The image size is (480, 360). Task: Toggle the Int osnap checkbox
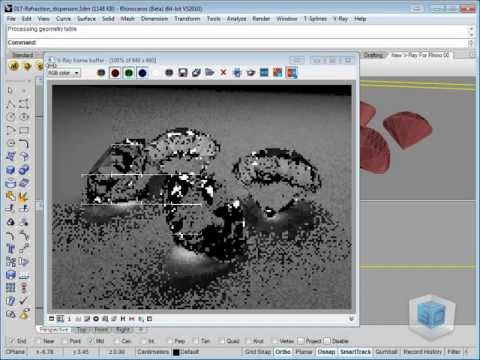(x=143, y=341)
